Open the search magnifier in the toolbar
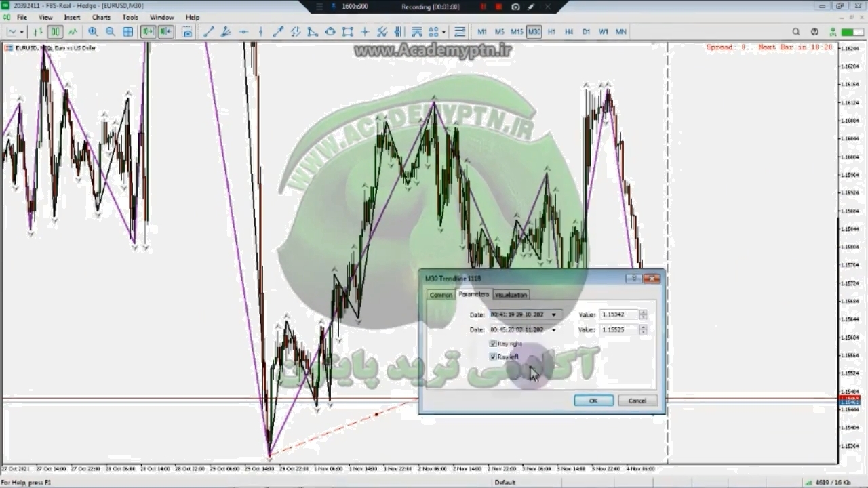 pos(796,32)
